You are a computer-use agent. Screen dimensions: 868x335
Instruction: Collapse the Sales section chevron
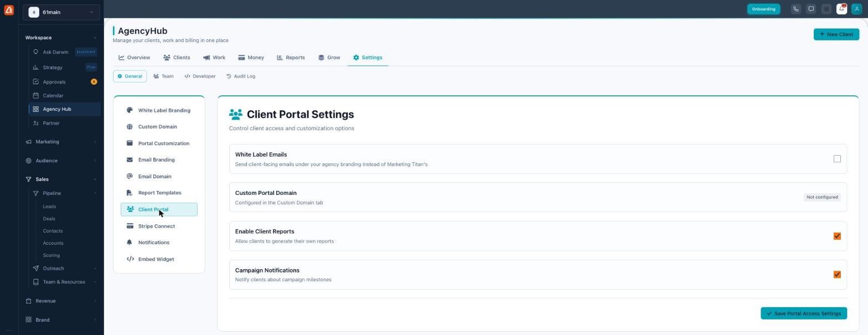pyautogui.click(x=95, y=179)
